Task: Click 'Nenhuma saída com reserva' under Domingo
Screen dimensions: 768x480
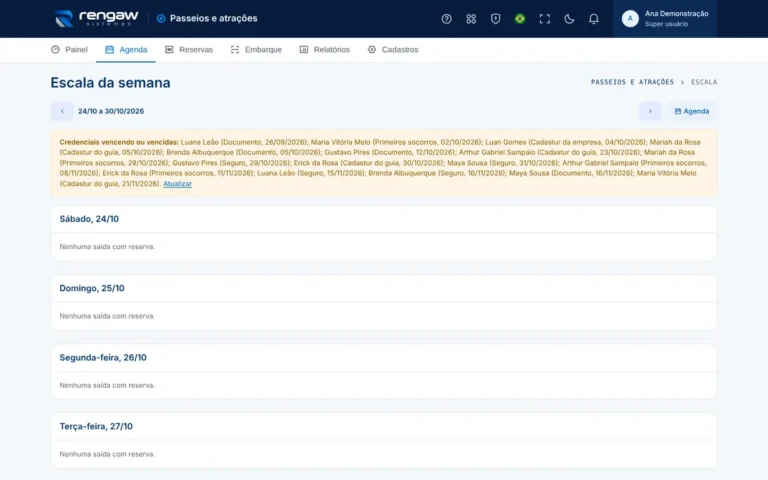Action: 107,316
